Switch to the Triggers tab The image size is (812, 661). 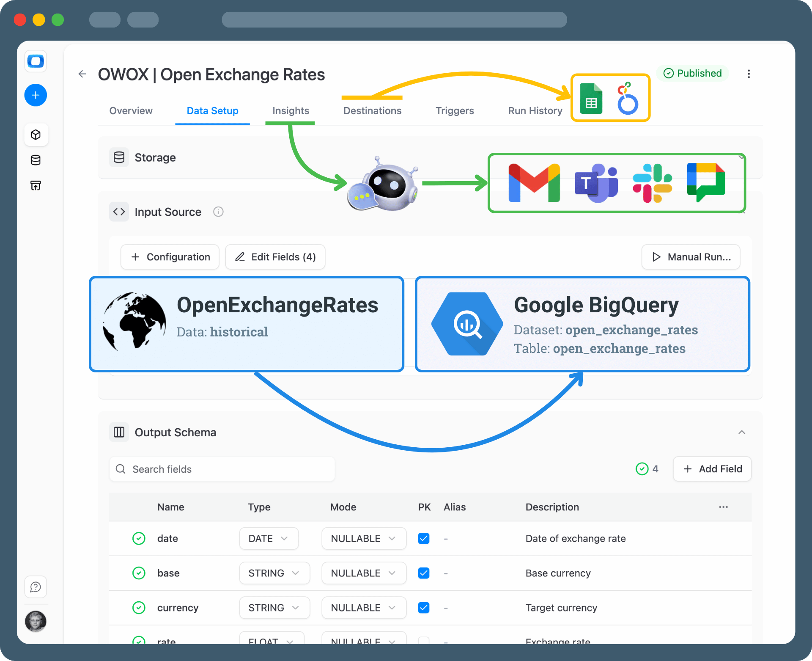455,111
